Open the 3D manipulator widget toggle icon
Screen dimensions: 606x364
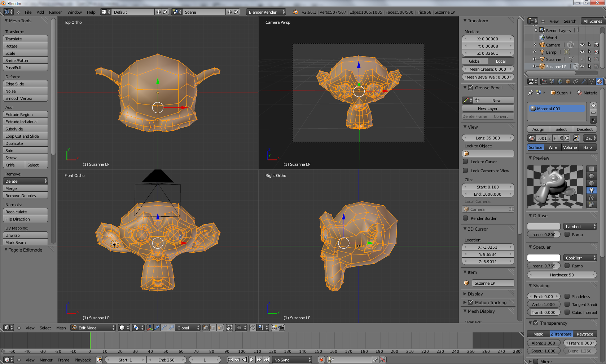pyautogui.click(x=150, y=328)
